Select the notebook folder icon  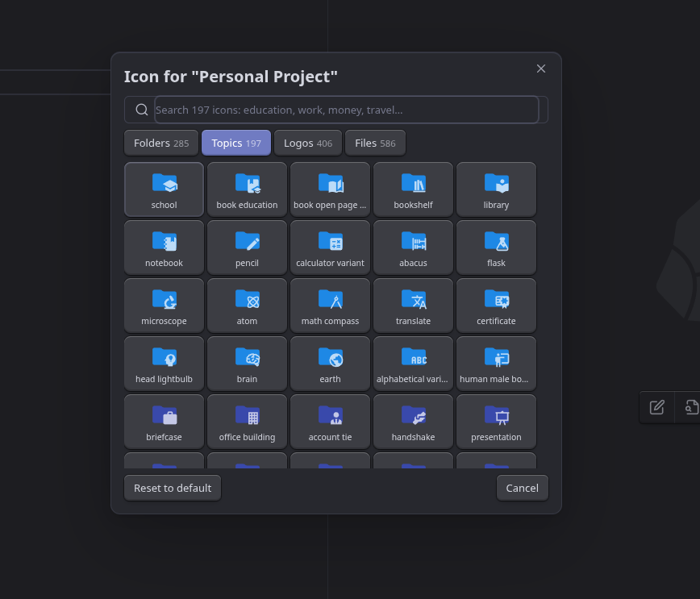tap(164, 248)
